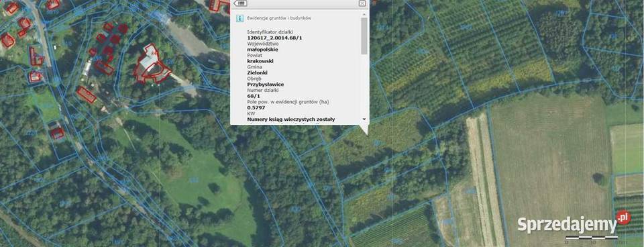Click the 'Przybysławice' obręb value

[x=266, y=85]
